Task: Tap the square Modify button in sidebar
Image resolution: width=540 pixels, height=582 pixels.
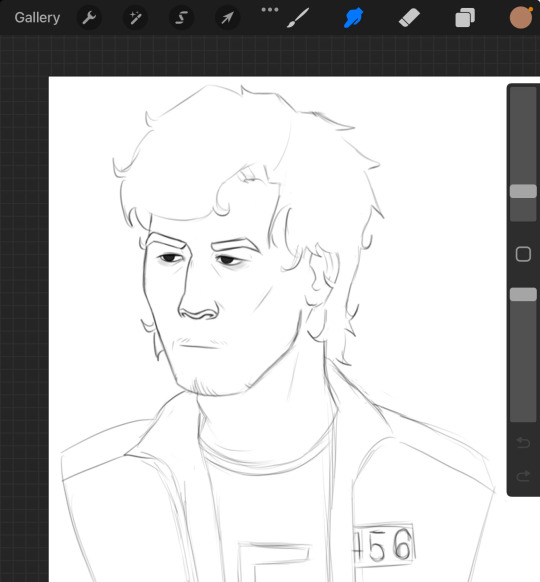Action: 523,254
